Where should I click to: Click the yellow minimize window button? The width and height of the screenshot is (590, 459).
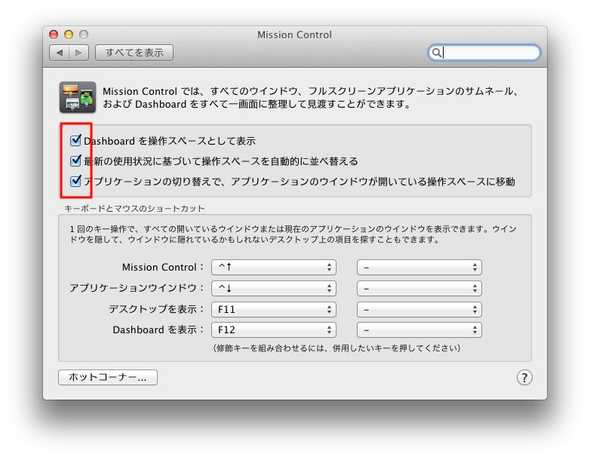(68, 35)
